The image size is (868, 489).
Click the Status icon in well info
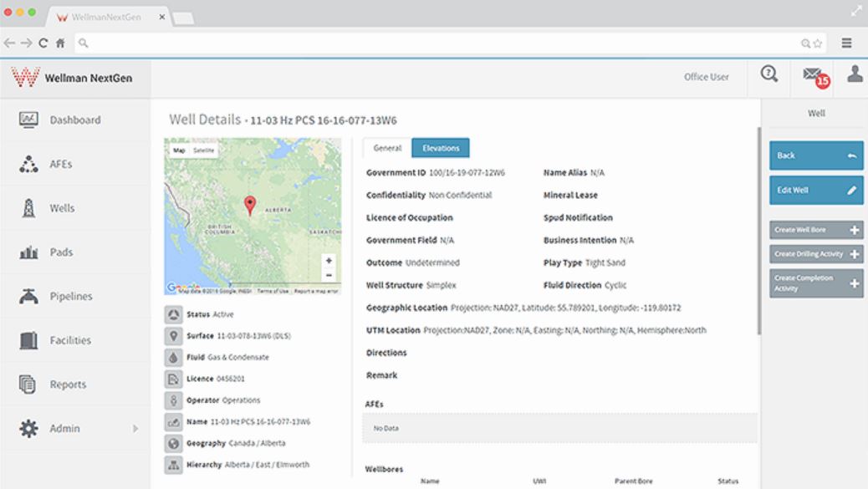173,314
